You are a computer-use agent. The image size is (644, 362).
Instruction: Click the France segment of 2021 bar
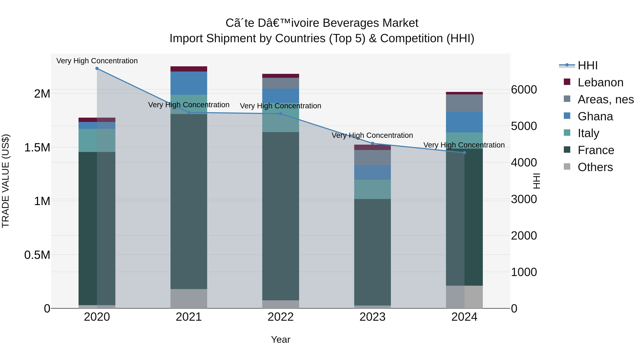coord(189,202)
